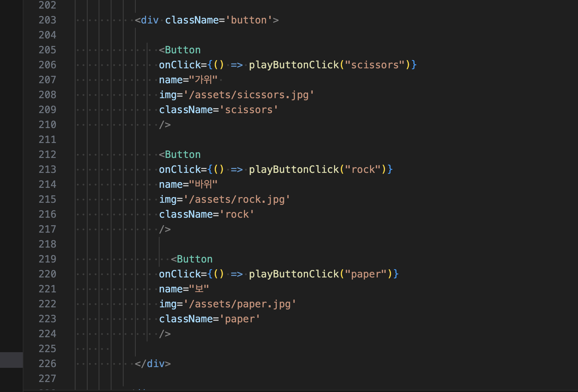The image size is (578, 392).
Task: Click line number 215 in the gutter
Action: coord(47,199)
